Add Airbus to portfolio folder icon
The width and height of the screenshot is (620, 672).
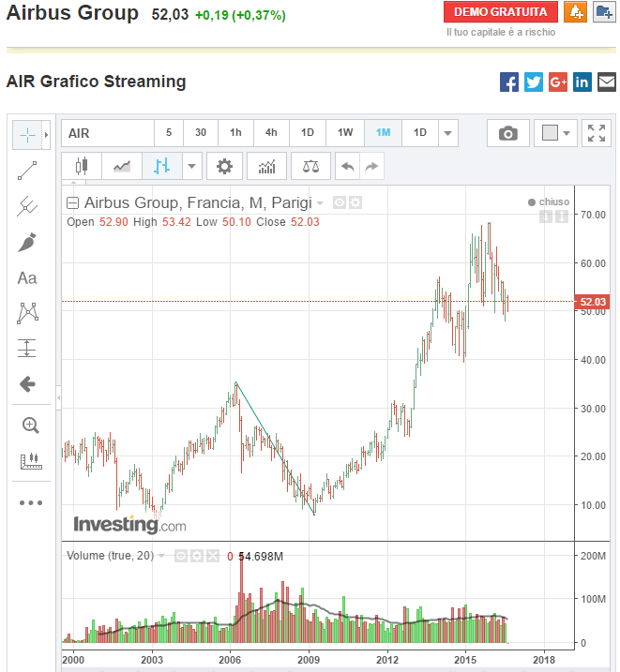(x=604, y=11)
